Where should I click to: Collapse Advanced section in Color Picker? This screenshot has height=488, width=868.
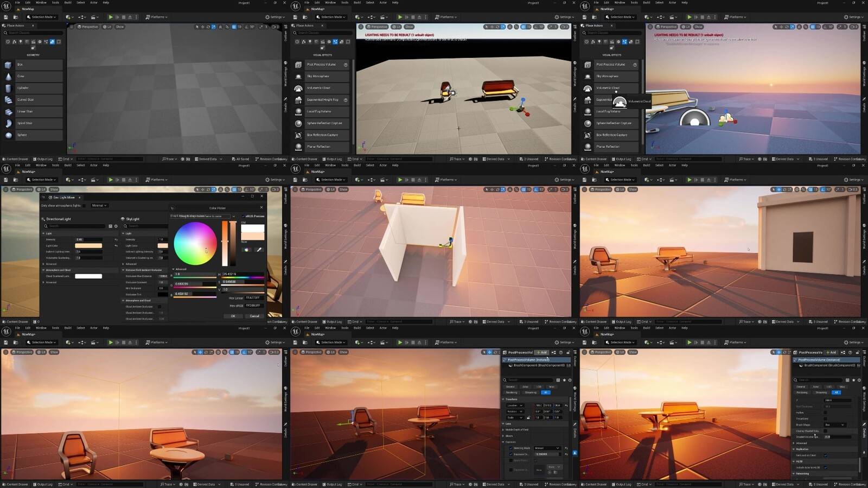[x=174, y=269]
